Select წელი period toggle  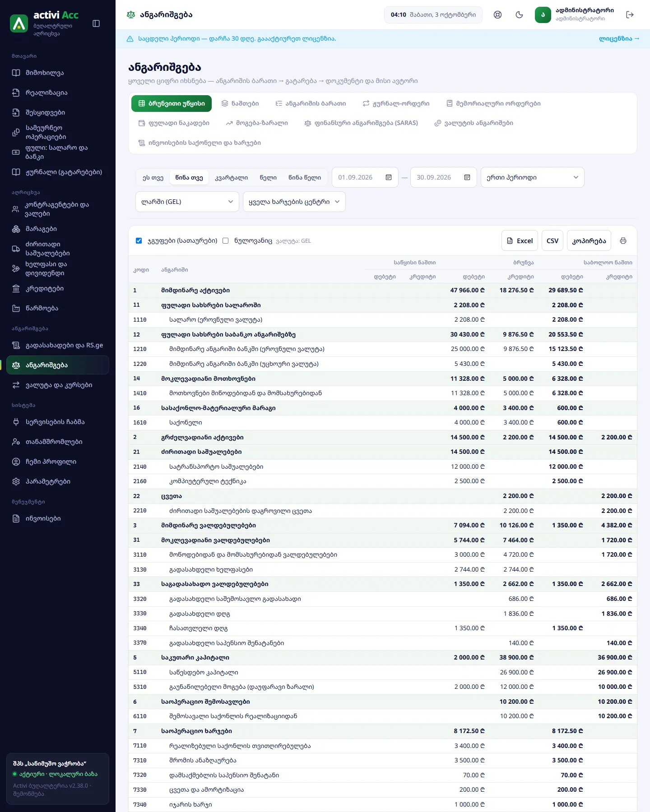point(268,177)
